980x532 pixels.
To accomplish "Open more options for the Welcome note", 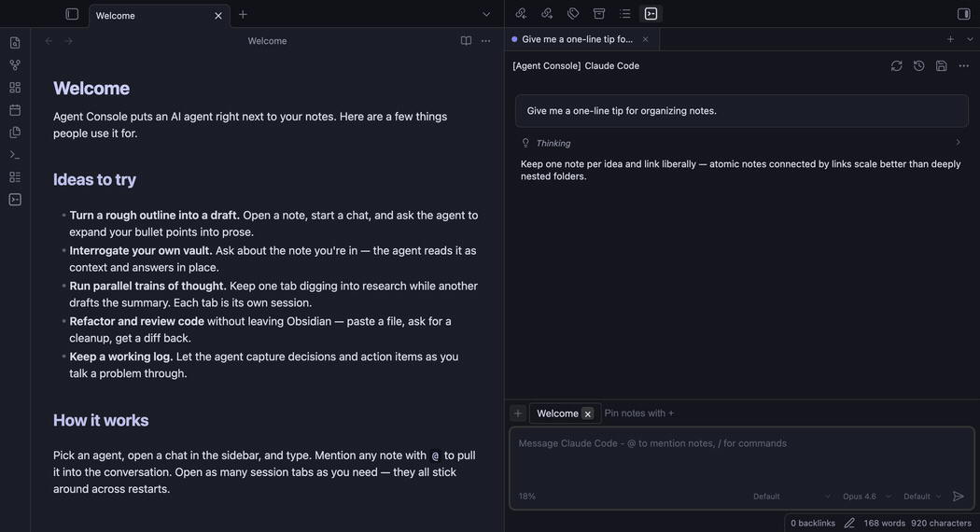I will click(x=485, y=41).
